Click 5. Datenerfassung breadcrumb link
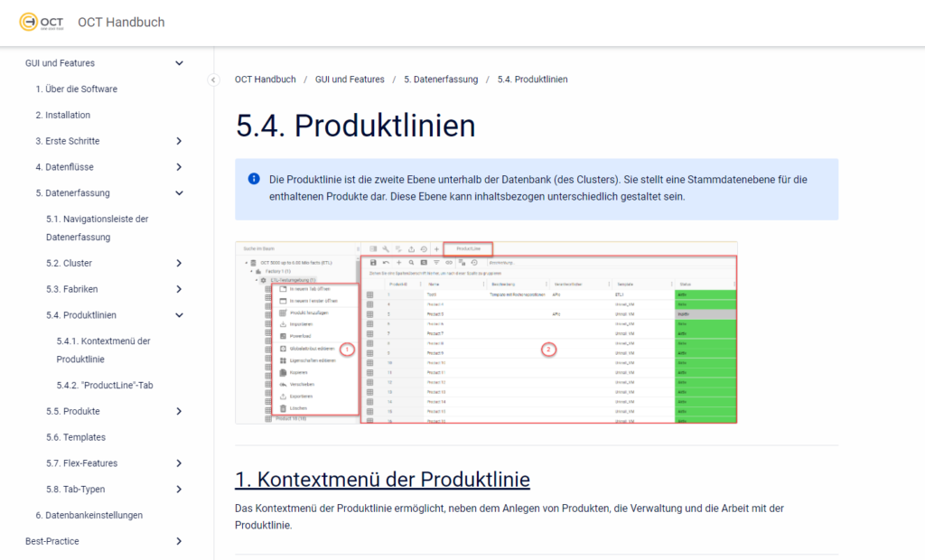This screenshot has height=560, width=925. [x=441, y=79]
